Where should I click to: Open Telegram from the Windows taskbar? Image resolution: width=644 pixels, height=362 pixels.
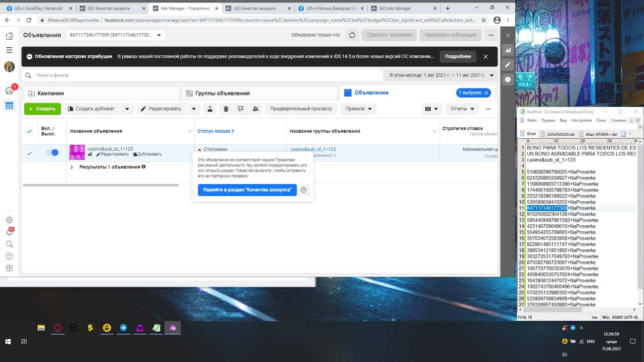(123, 328)
